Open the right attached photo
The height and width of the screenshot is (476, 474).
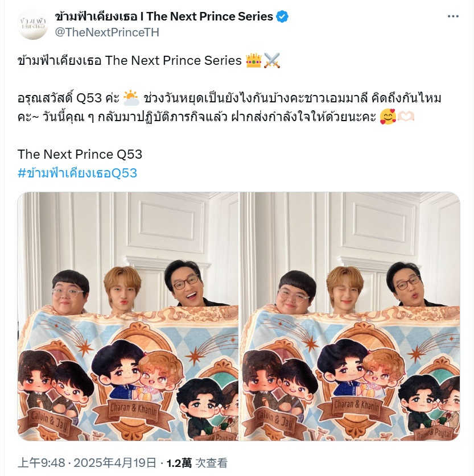pyautogui.click(x=350, y=316)
